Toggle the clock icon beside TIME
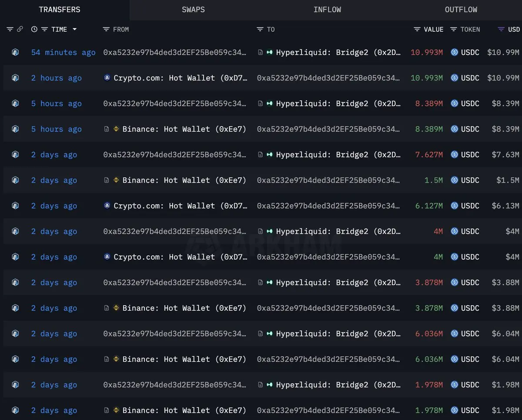This screenshot has width=522, height=420. pyautogui.click(x=34, y=29)
